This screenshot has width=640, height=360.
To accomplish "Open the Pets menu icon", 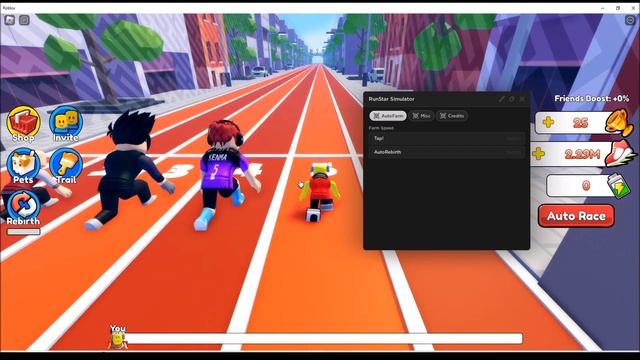I will click(23, 164).
